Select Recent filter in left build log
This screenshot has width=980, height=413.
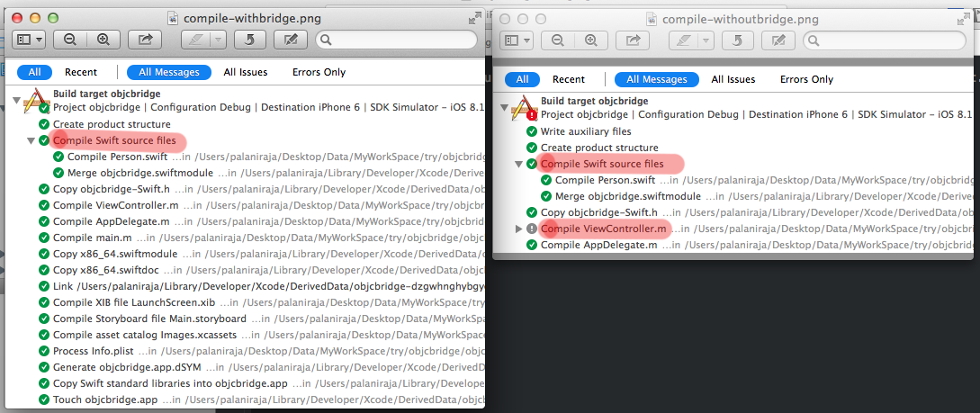click(x=81, y=72)
